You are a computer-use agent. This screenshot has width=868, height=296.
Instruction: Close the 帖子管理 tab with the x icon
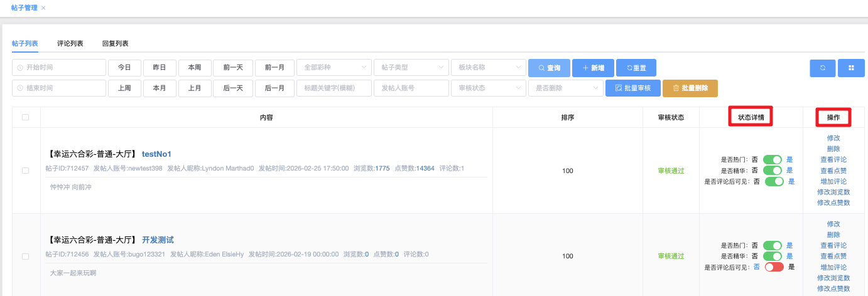coord(43,8)
